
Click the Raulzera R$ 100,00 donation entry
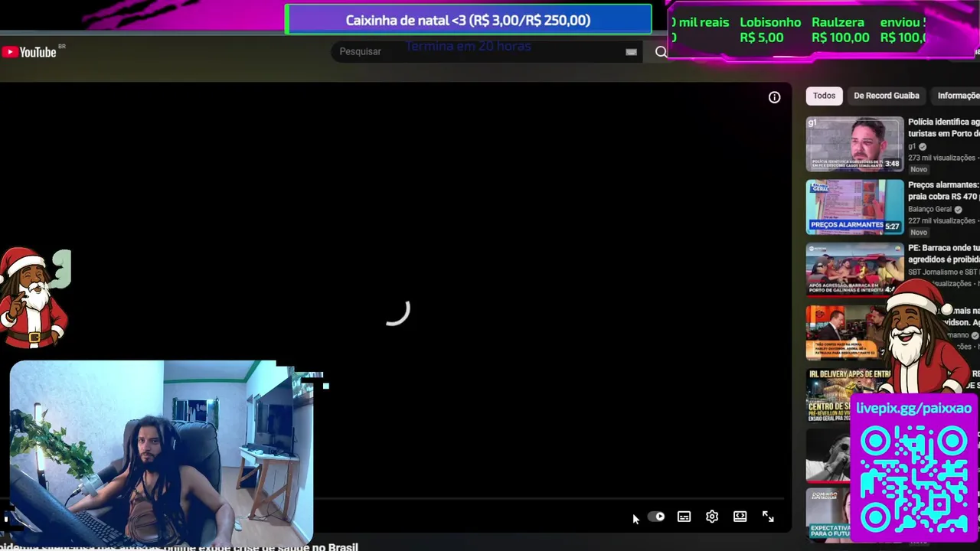840,30
